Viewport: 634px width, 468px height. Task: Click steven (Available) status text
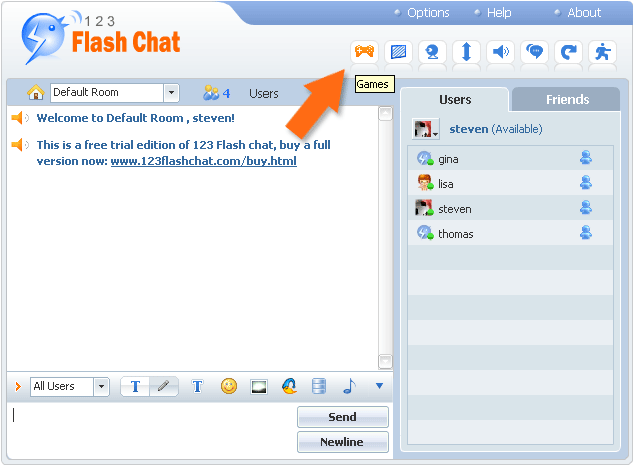[496, 129]
